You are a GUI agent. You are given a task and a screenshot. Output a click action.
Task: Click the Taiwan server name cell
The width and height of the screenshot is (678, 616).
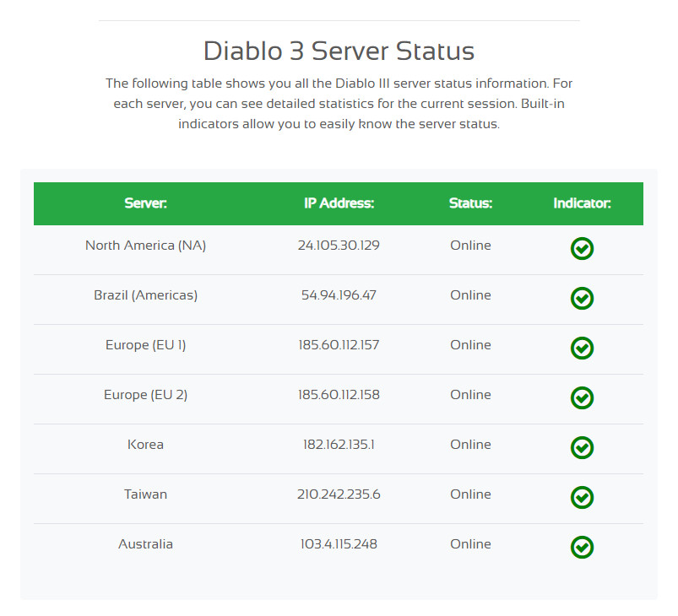pyautogui.click(x=146, y=494)
